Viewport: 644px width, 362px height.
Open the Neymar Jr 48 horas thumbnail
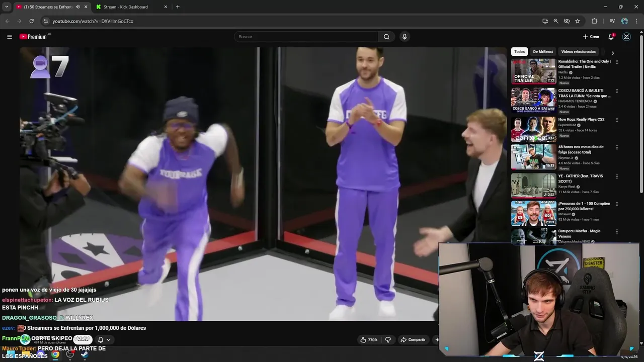(x=533, y=157)
